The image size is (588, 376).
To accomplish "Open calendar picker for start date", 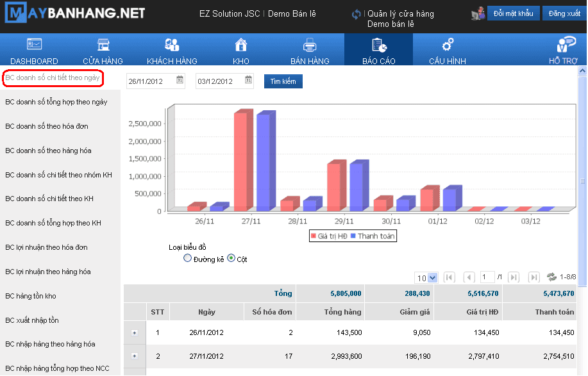I will (x=180, y=80).
